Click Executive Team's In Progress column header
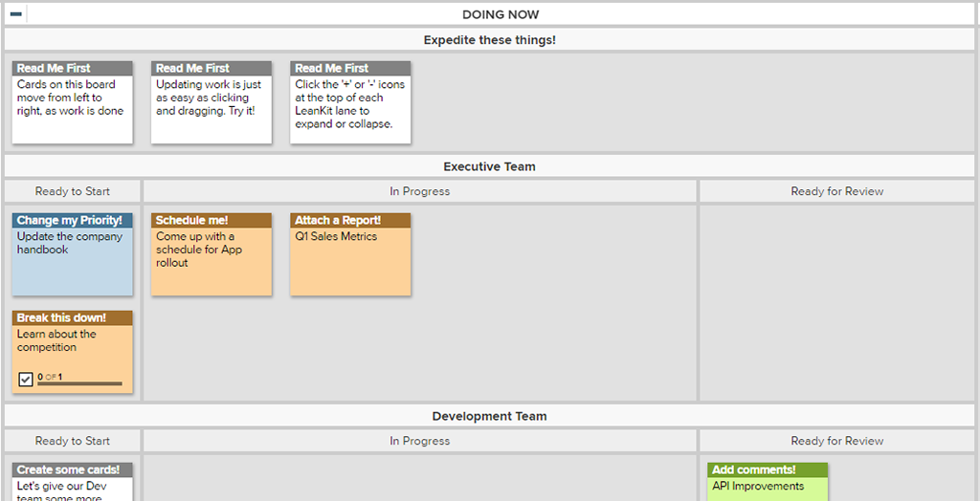Viewport: 980px width, 501px height. [x=419, y=191]
